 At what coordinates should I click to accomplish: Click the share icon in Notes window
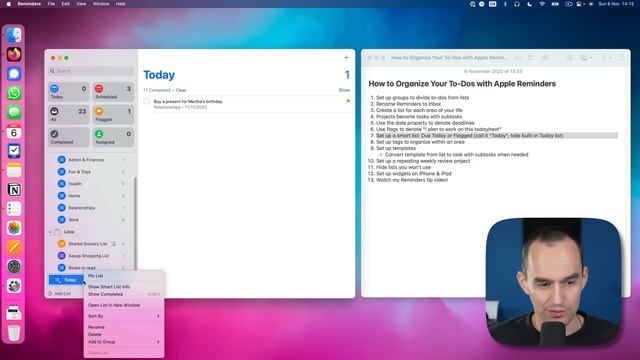click(622, 58)
